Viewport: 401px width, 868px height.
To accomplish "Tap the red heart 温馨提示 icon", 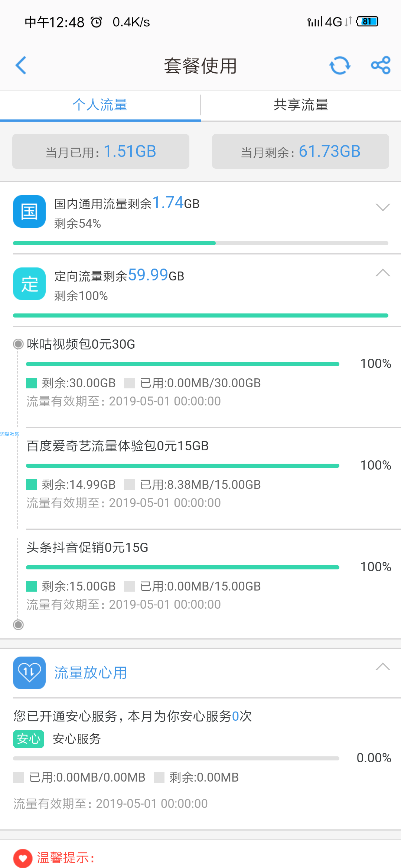I will (23, 858).
